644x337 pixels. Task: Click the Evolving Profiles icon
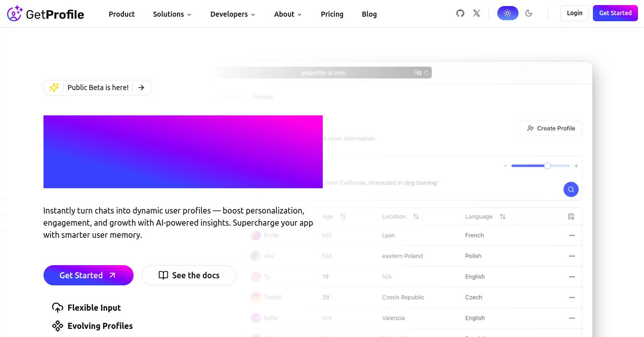tap(58, 326)
